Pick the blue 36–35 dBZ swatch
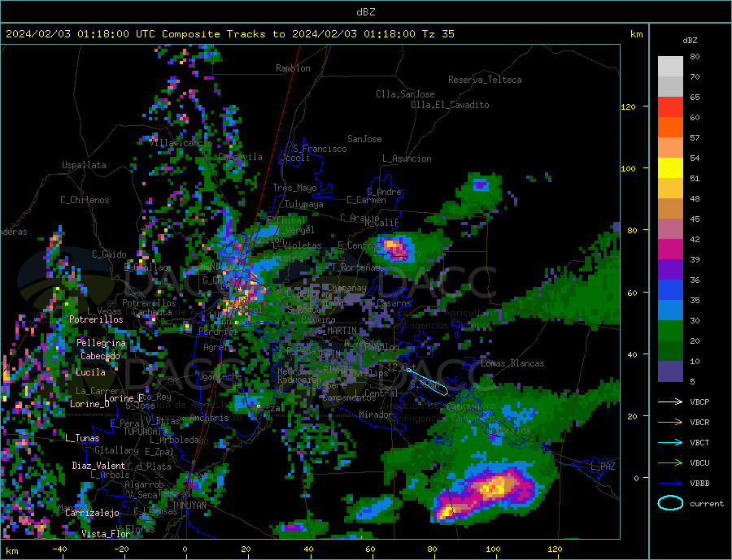 670,290
